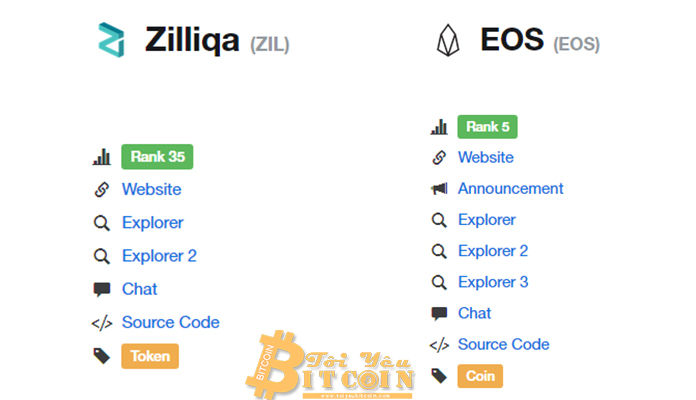Open EOS Explorer 3 link
Screen dimensions: 696x400
click(493, 282)
